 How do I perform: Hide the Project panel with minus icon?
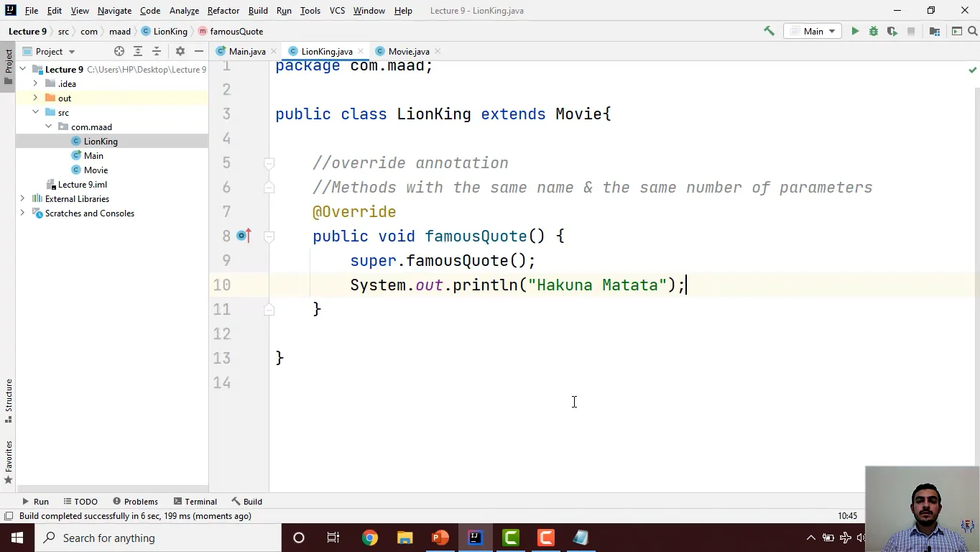pyautogui.click(x=199, y=52)
